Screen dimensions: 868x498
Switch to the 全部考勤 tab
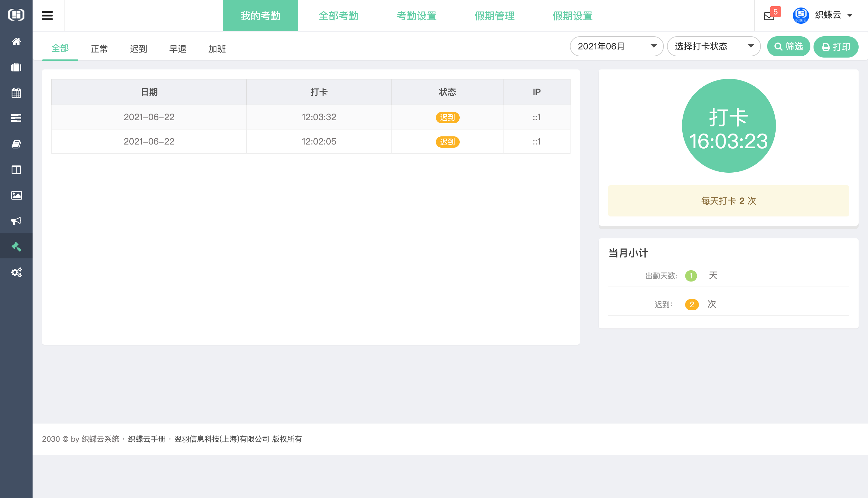tap(338, 16)
